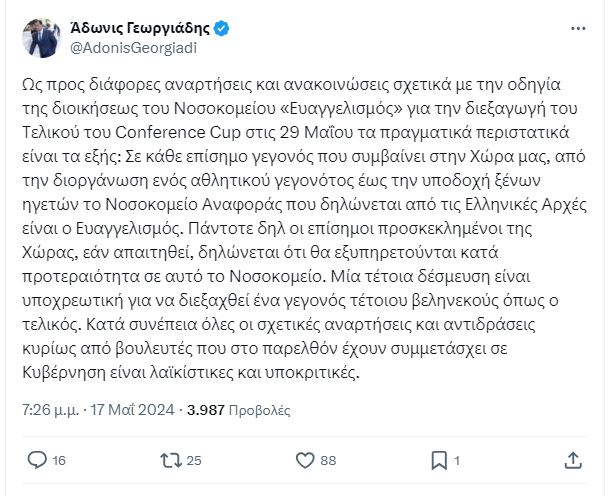Open Άδωνις Γεωργιάδης profile picture
Viewport: 611px width, 496px height.
click(38, 36)
